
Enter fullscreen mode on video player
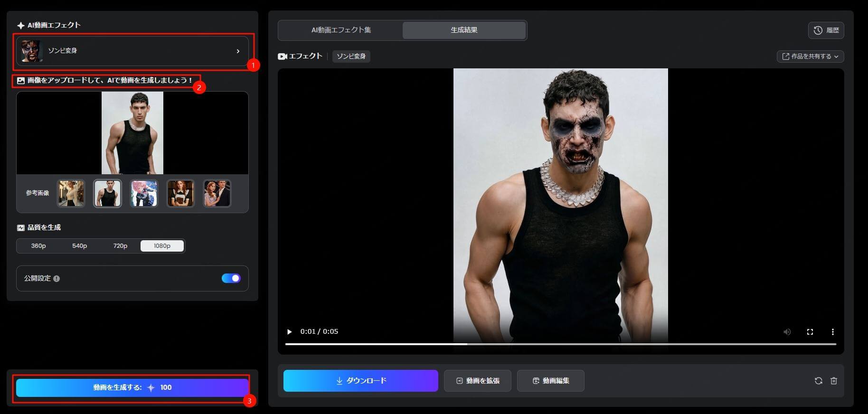810,332
